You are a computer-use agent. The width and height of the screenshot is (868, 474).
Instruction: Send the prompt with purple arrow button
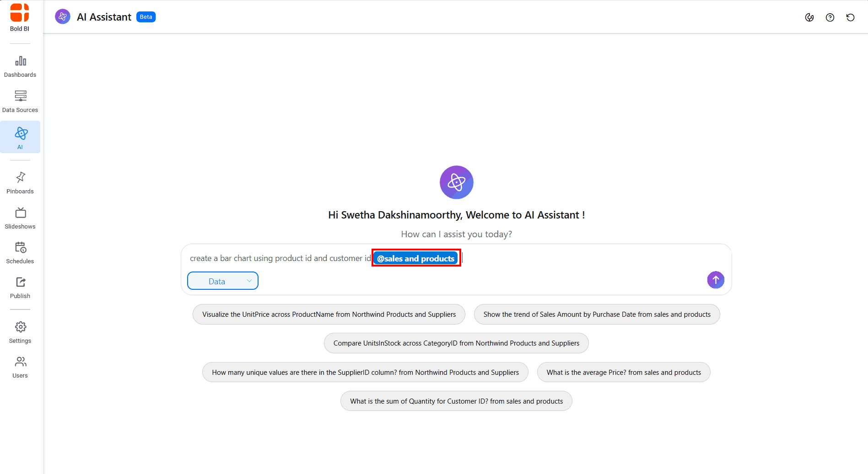[716, 280]
